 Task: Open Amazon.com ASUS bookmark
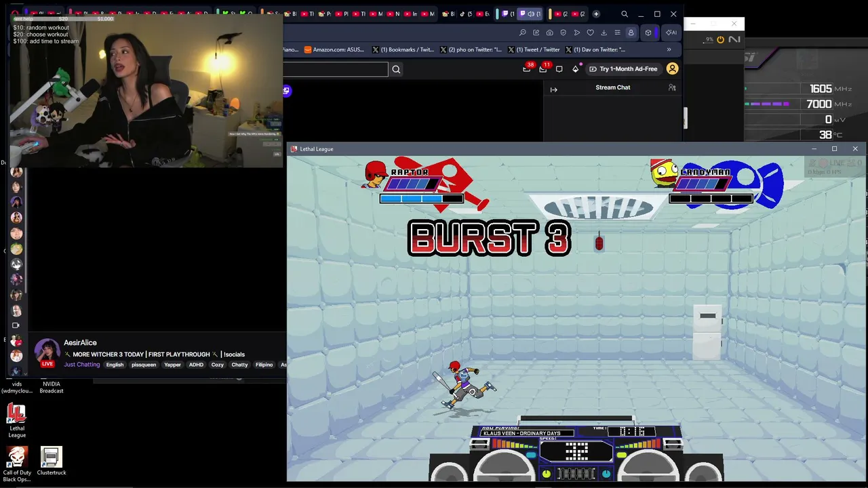tap(334, 49)
